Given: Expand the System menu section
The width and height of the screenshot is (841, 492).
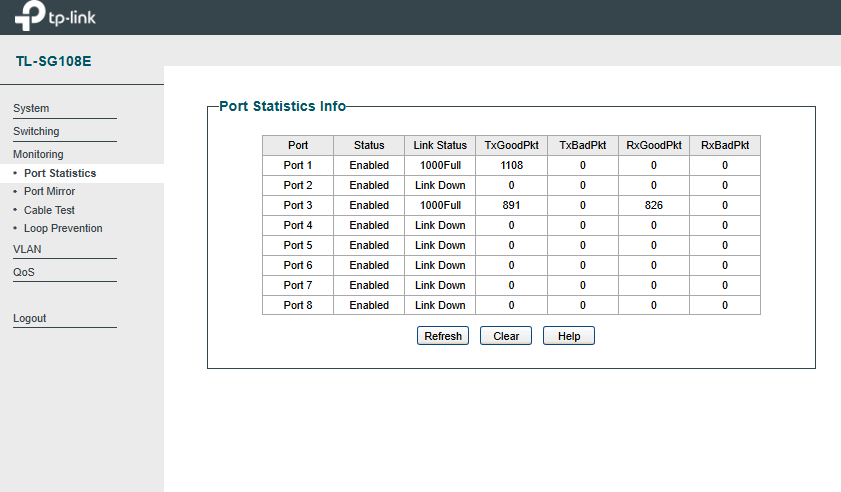Looking at the screenshot, I should (x=31, y=108).
